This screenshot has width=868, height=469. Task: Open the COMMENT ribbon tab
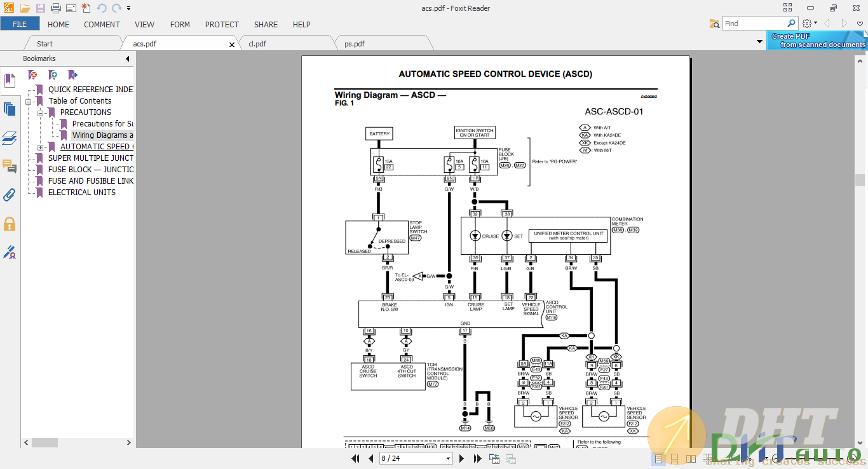pos(102,24)
